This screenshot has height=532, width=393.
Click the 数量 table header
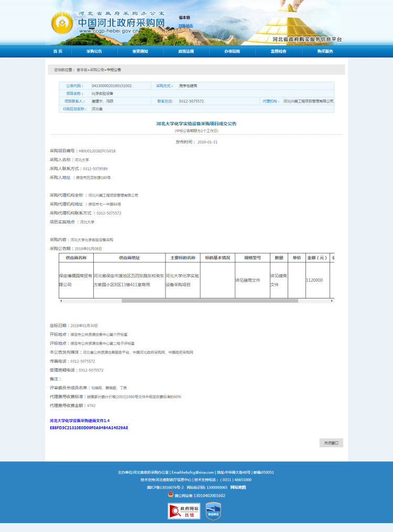click(x=279, y=258)
